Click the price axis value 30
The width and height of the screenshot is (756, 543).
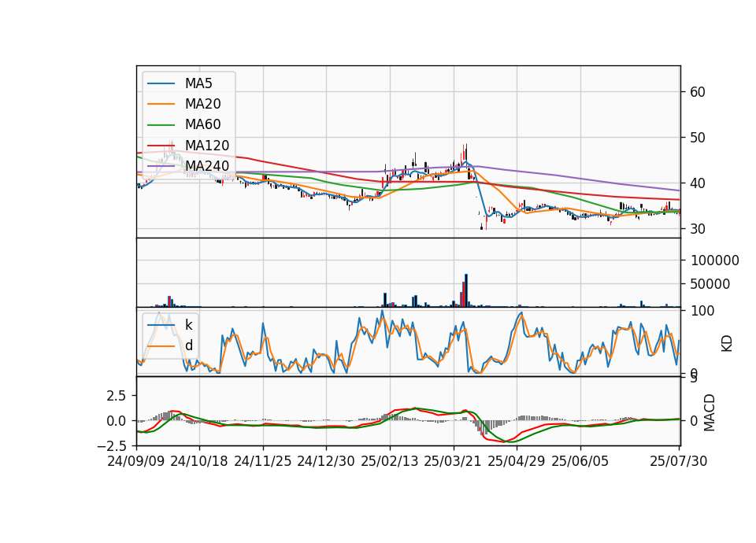click(698, 229)
